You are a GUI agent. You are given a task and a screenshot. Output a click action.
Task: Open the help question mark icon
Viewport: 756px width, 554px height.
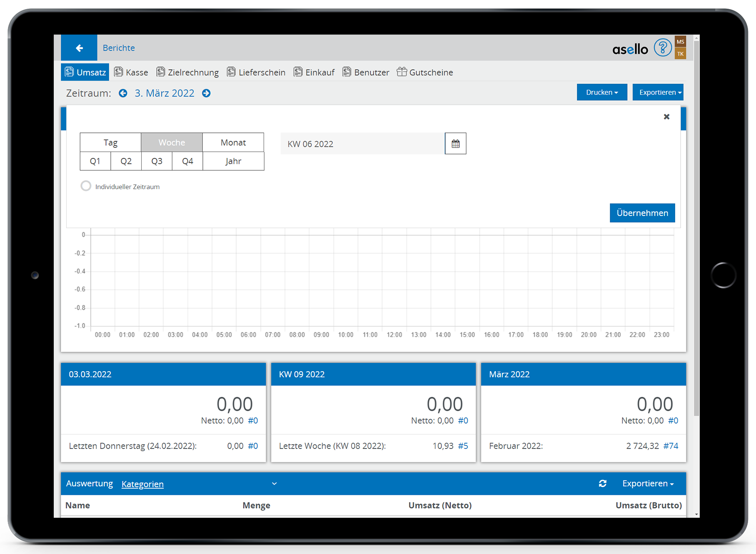tap(662, 48)
